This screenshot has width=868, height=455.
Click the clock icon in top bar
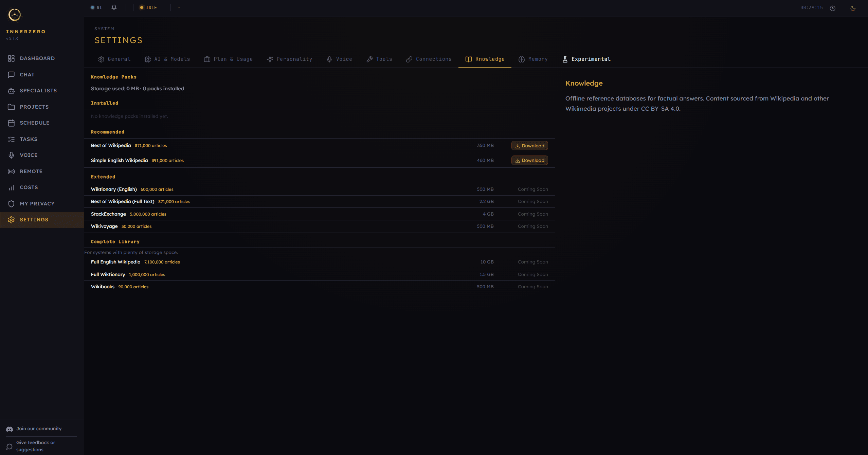pyautogui.click(x=833, y=8)
